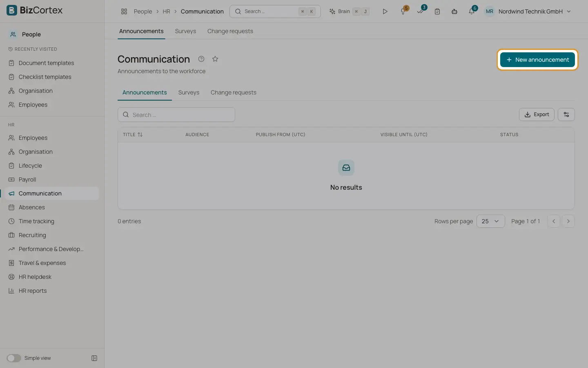Sort table by Title column
This screenshot has width=588, height=368.
pyautogui.click(x=133, y=135)
